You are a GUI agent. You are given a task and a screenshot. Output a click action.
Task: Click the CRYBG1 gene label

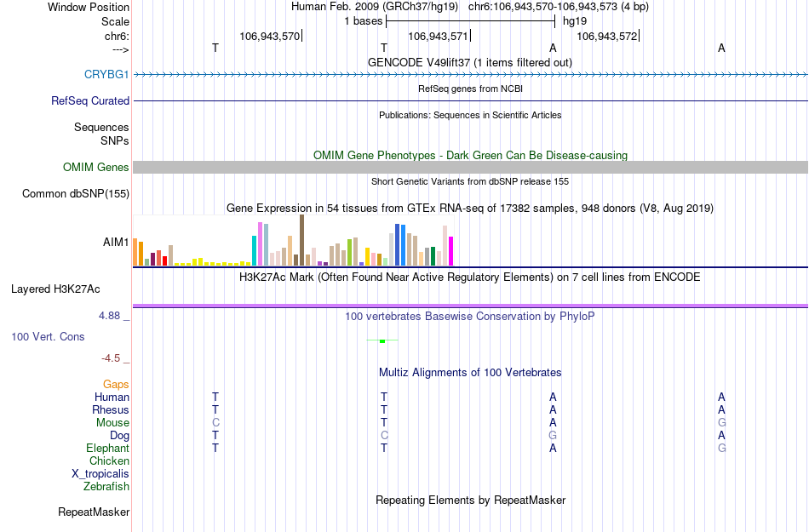[106, 74]
